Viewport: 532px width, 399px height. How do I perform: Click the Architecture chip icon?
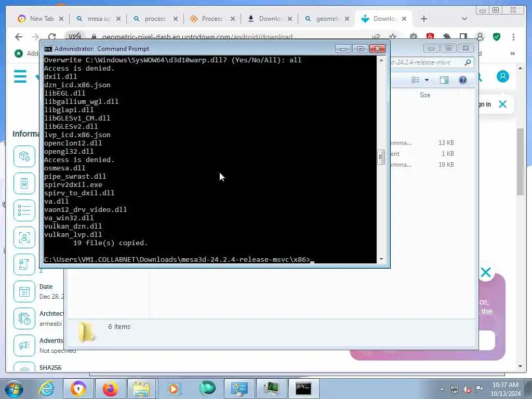click(24, 318)
